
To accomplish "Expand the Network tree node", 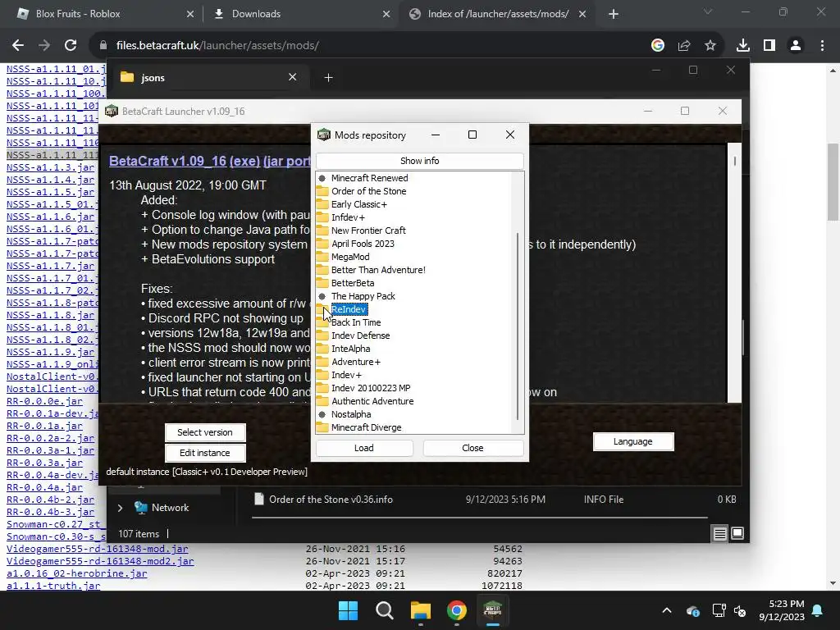I will (x=120, y=508).
